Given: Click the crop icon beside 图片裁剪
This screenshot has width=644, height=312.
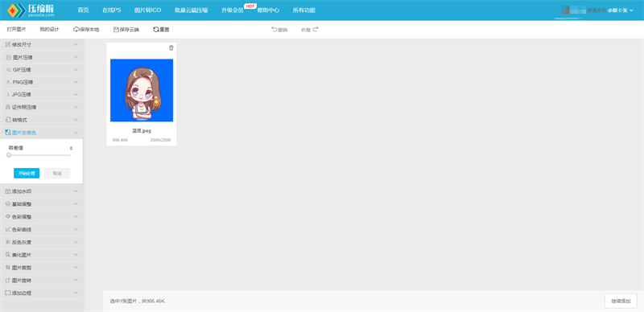Looking at the screenshot, I should coord(8,268).
